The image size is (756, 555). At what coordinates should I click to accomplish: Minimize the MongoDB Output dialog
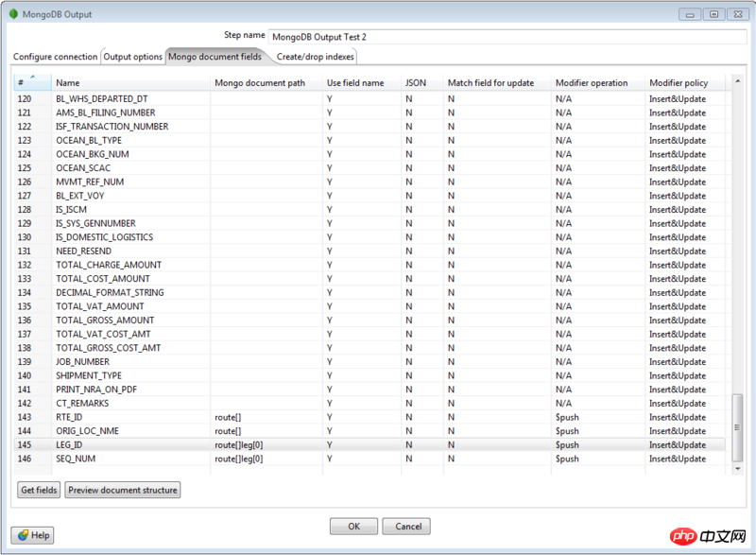pyautogui.click(x=690, y=14)
